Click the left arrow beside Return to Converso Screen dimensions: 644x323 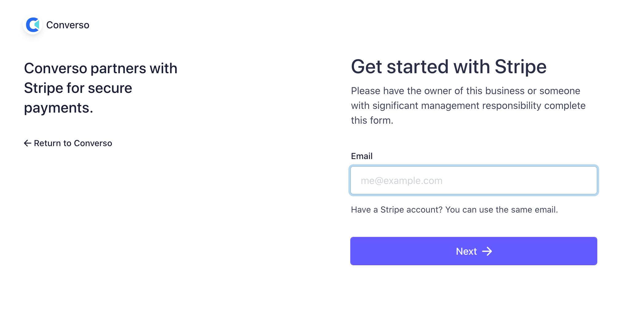pyautogui.click(x=28, y=143)
